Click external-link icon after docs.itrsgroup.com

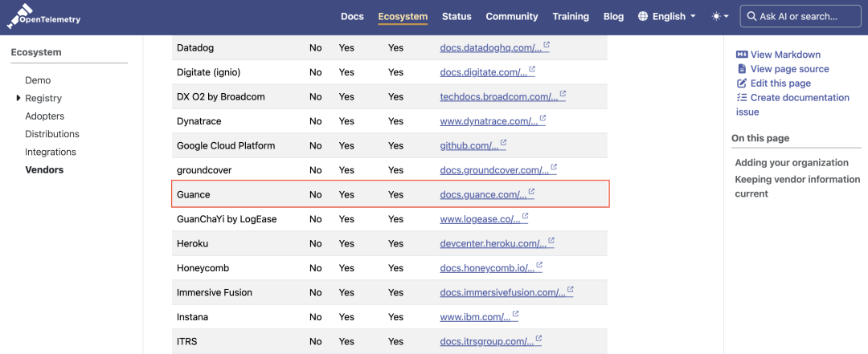click(x=538, y=339)
